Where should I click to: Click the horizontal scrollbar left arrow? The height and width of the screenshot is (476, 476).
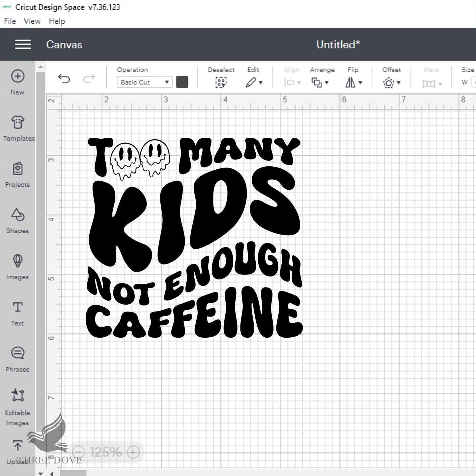pos(52,473)
